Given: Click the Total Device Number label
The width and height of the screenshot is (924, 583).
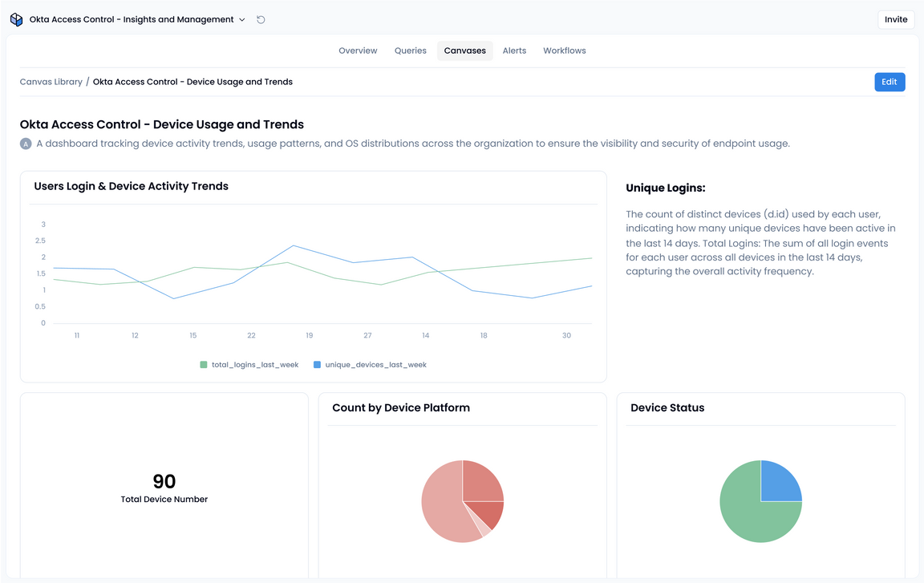Looking at the screenshot, I should 164,500.
